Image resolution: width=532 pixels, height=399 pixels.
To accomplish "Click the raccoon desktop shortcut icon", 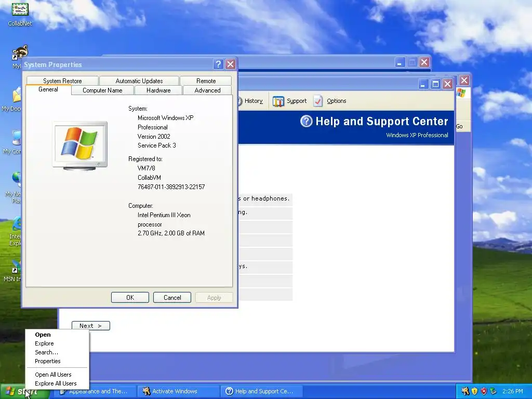I will [20, 52].
